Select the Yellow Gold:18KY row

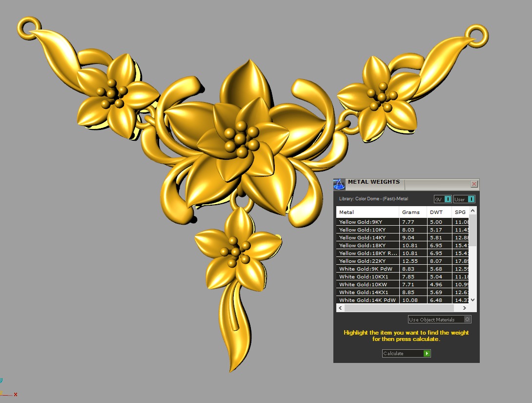tap(402, 245)
